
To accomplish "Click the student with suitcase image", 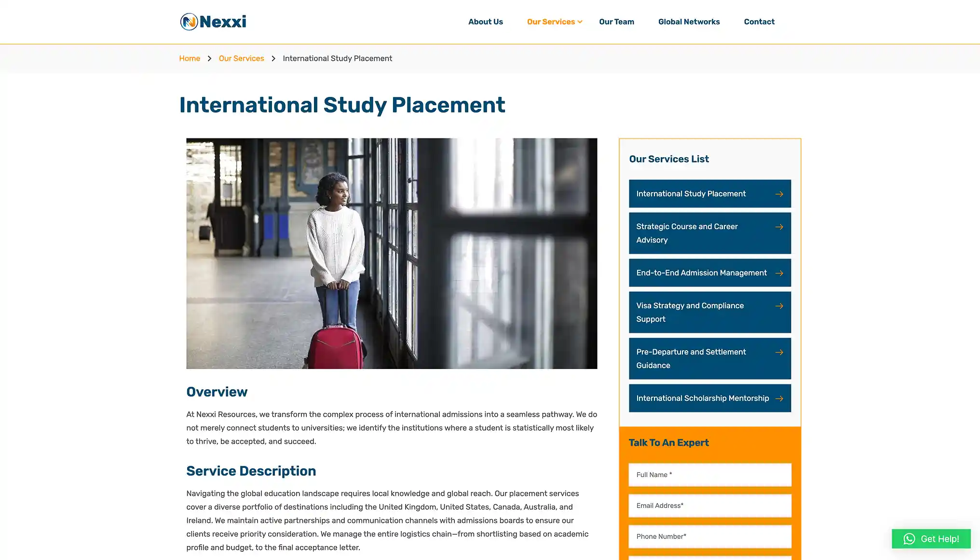I will 392,254.
